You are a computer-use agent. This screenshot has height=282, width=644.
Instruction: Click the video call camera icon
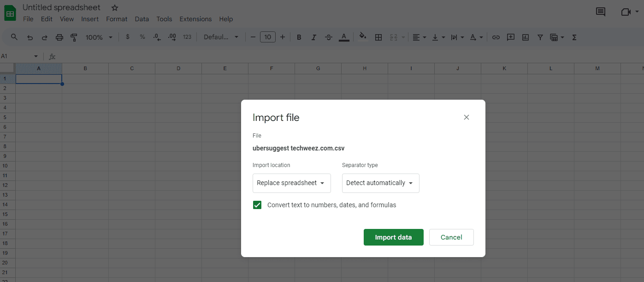pos(626,12)
